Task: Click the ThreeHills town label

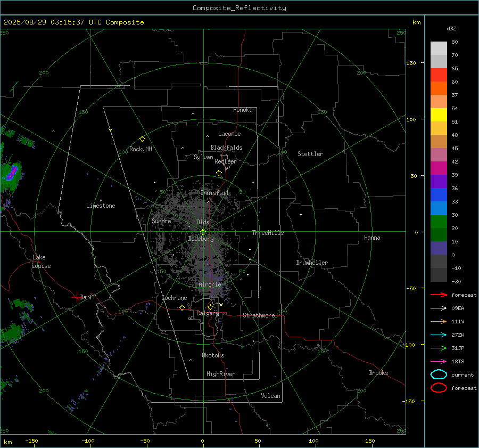Action: tap(268, 233)
